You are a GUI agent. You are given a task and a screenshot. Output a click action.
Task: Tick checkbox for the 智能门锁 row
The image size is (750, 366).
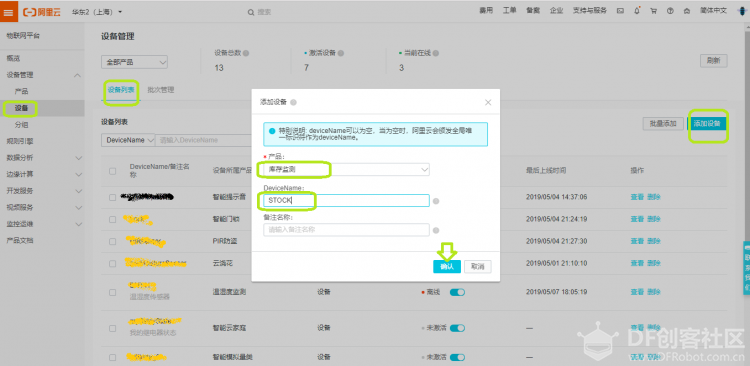coord(112,220)
